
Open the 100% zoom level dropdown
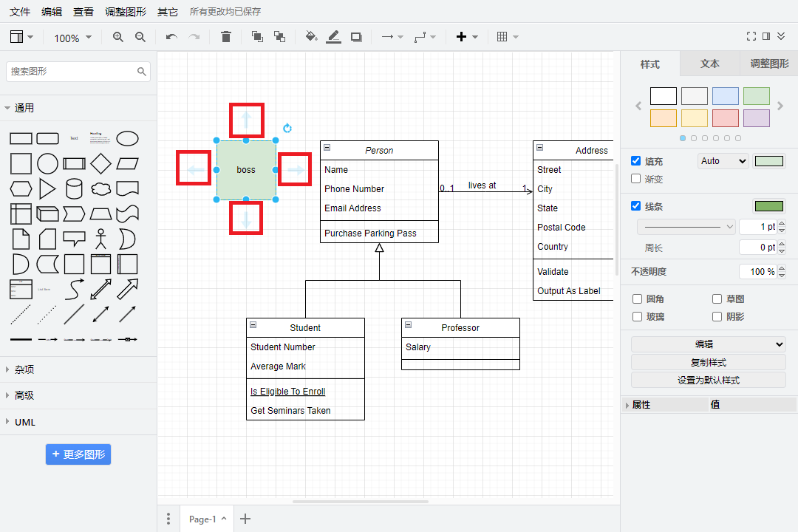tap(73, 38)
